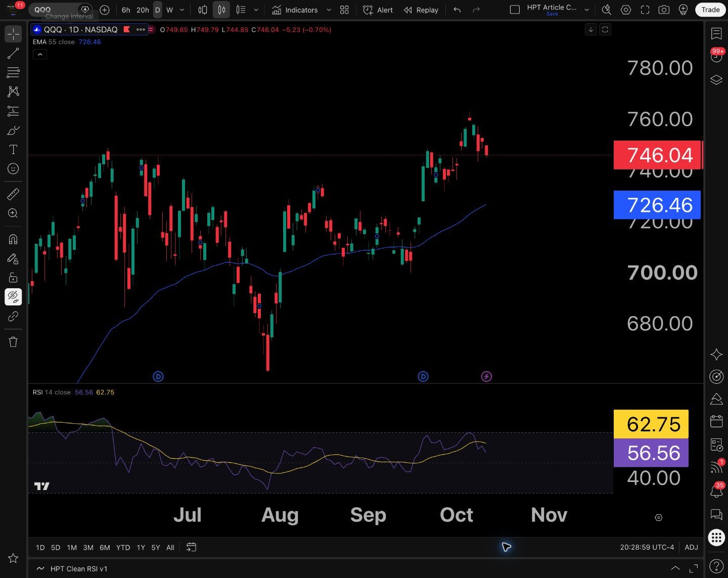Open the Indicators dialog

pos(295,10)
